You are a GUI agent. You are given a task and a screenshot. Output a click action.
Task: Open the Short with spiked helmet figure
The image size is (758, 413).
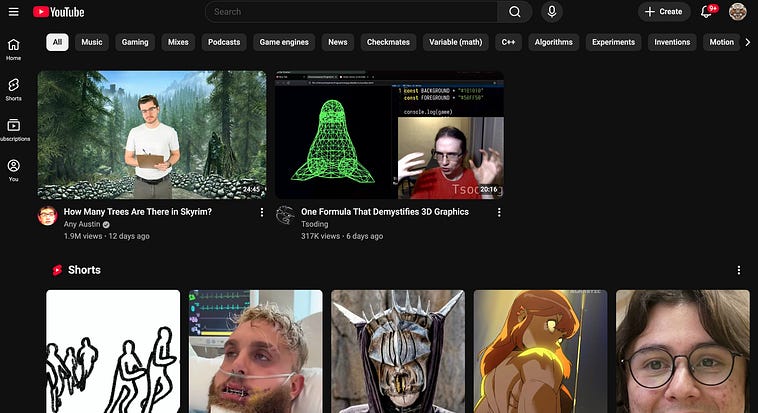coord(398,352)
